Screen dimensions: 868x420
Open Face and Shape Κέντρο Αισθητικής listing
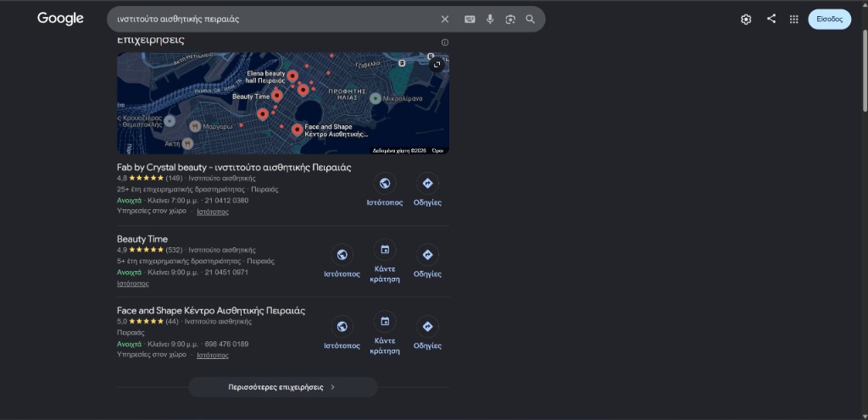click(211, 311)
